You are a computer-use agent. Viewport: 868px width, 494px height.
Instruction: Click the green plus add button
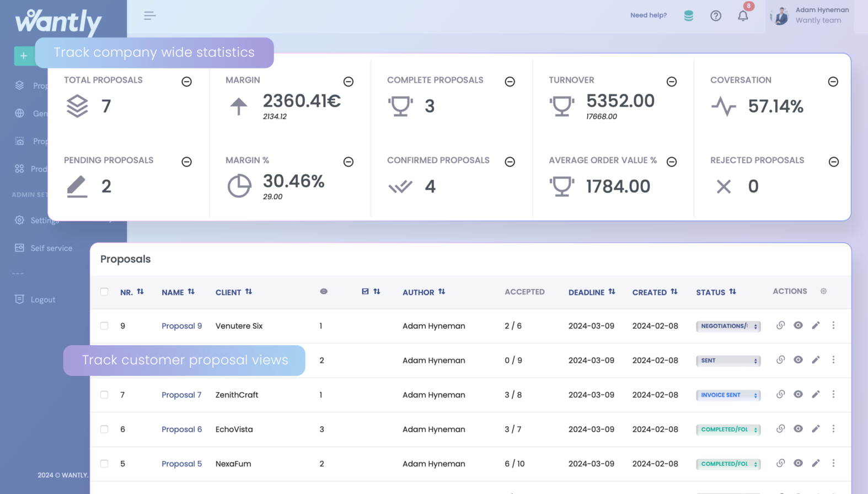click(24, 56)
